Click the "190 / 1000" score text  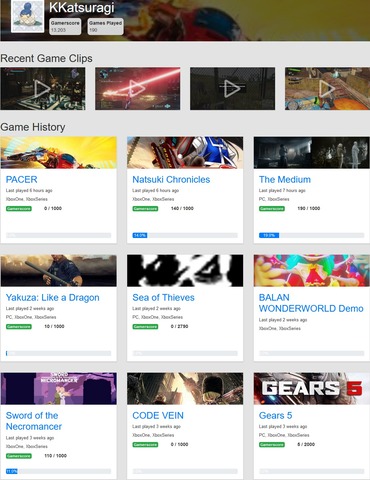(x=309, y=209)
